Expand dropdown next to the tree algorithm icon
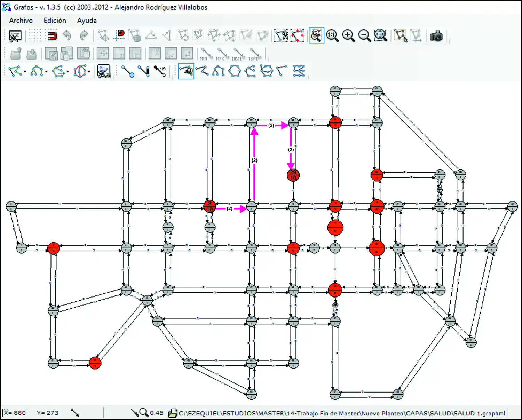Screen dimensions: 522x420 coord(46,72)
